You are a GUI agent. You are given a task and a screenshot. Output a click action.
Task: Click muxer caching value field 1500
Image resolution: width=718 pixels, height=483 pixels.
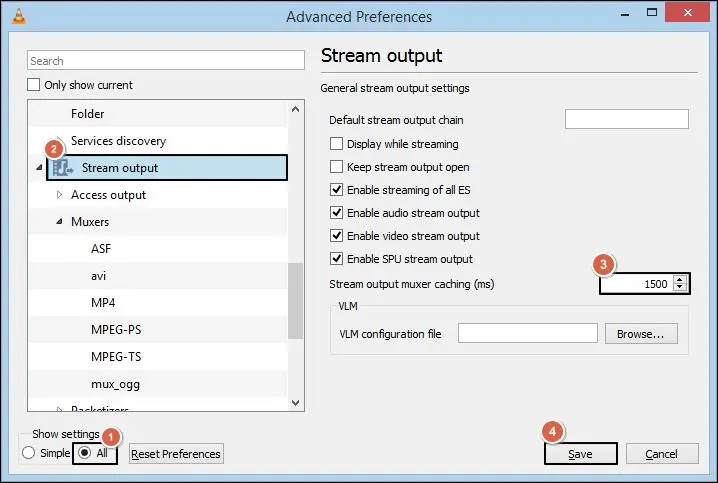pos(636,284)
